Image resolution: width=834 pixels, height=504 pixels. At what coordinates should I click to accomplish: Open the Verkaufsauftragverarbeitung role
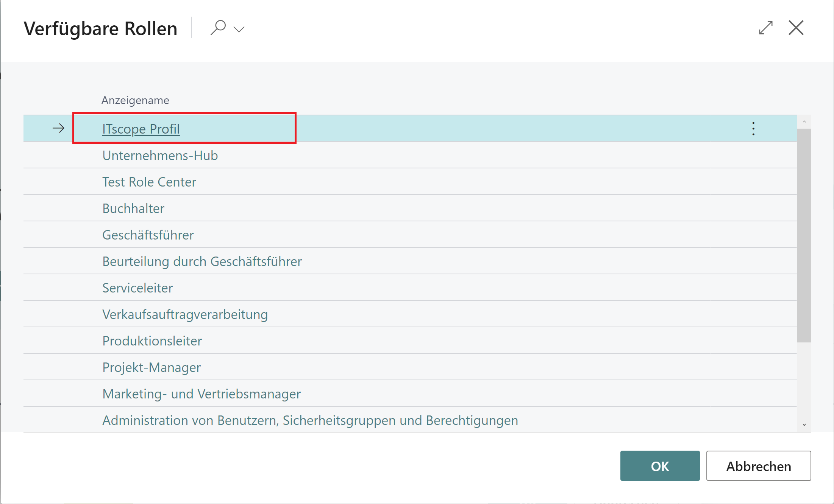click(x=185, y=314)
